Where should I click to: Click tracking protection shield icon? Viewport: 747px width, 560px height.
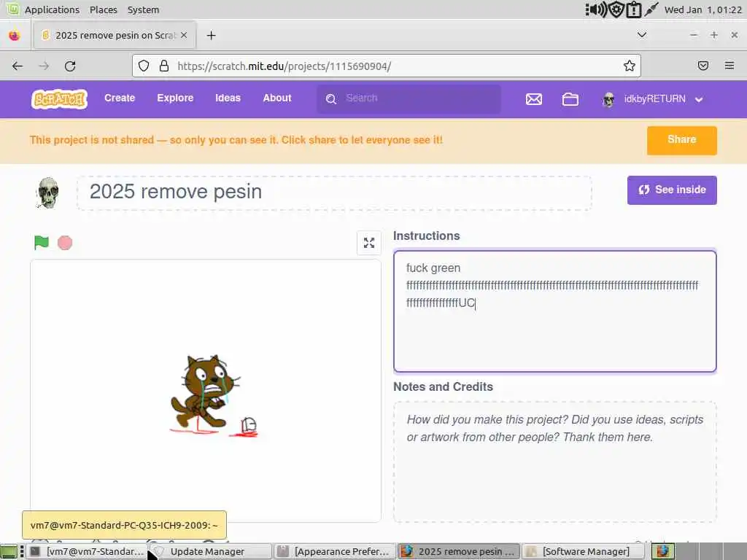pyautogui.click(x=144, y=66)
